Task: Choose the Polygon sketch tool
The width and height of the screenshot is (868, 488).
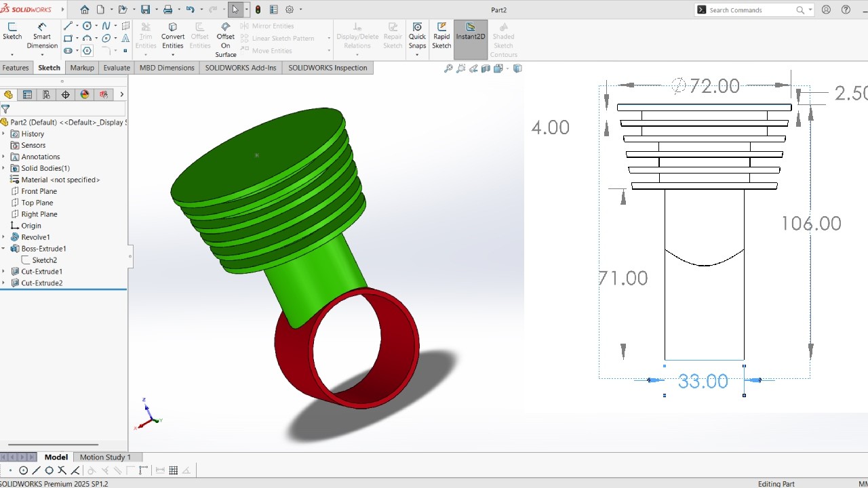Action: 87,51
